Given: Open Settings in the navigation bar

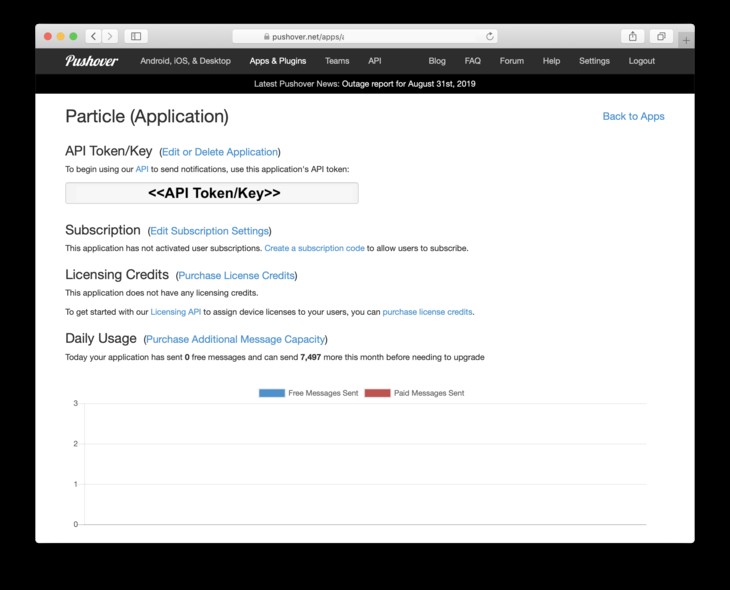Looking at the screenshot, I should (594, 61).
